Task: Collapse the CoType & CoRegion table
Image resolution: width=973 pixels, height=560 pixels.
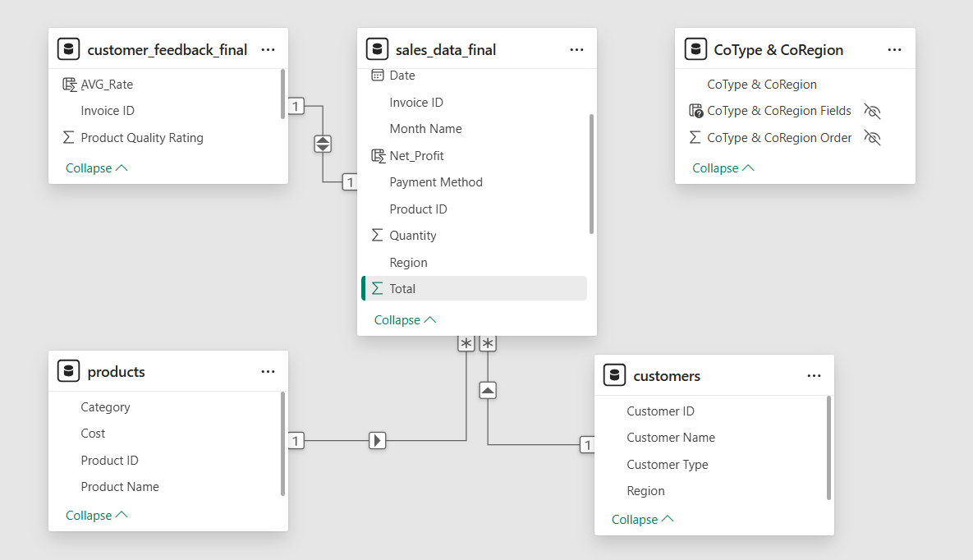Action: click(723, 168)
